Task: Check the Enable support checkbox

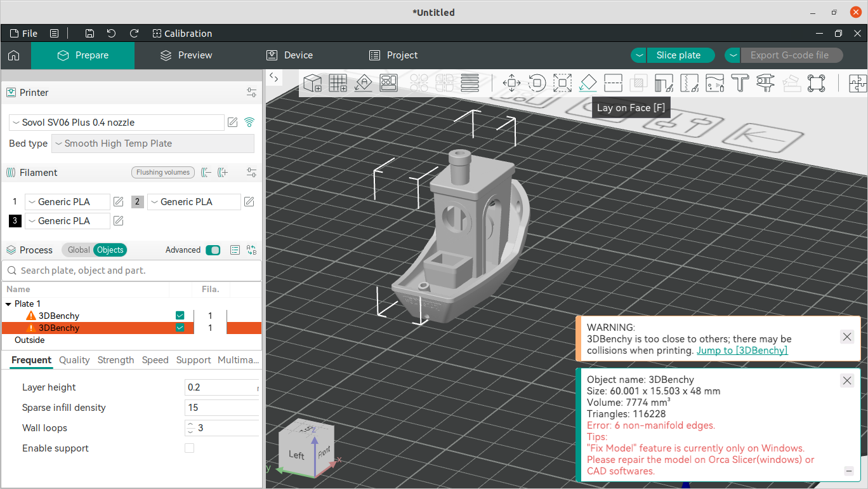Action: click(189, 448)
